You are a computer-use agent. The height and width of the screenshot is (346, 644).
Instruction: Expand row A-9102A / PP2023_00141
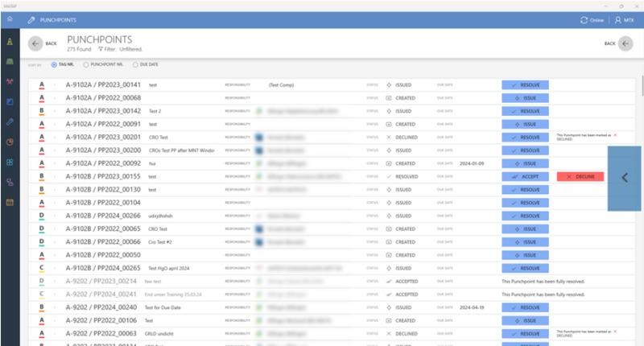[54, 84]
